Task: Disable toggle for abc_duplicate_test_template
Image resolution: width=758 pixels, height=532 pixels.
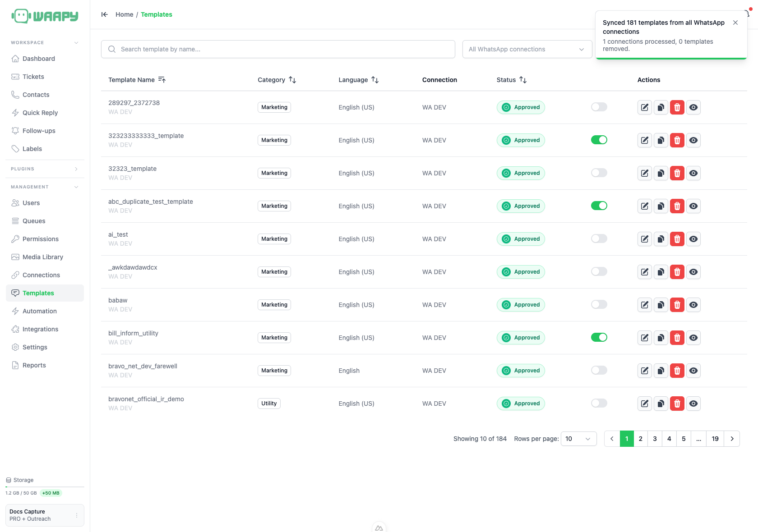Action: tap(599, 206)
